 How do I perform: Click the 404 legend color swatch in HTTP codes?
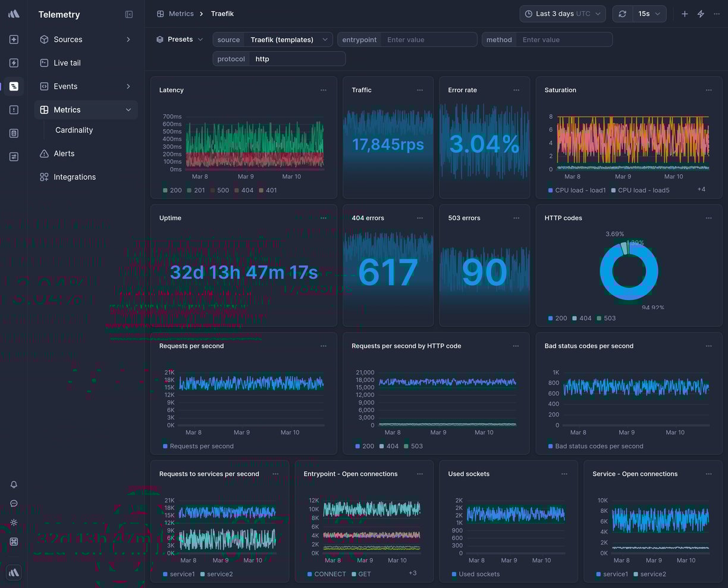click(x=574, y=318)
